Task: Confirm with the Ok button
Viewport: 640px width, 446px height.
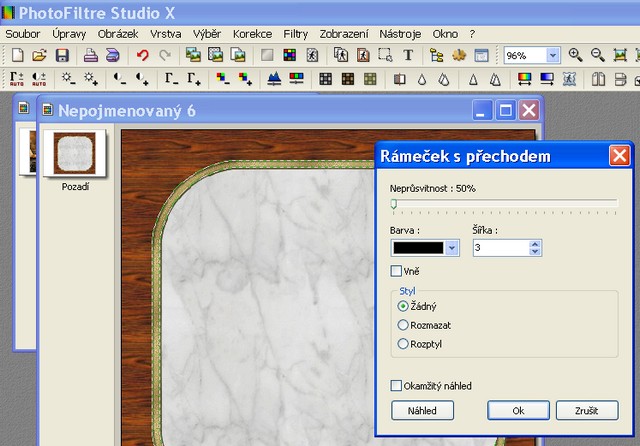Action: [518, 410]
